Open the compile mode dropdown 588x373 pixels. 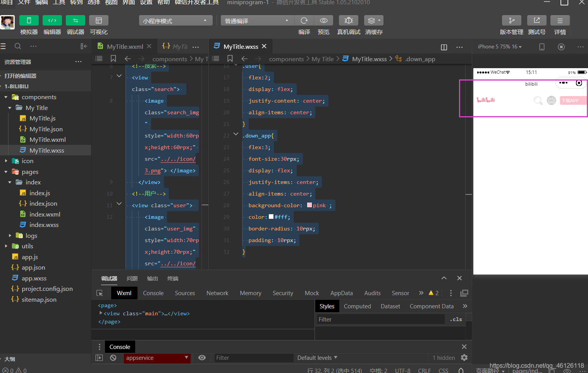tap(258, 21)
